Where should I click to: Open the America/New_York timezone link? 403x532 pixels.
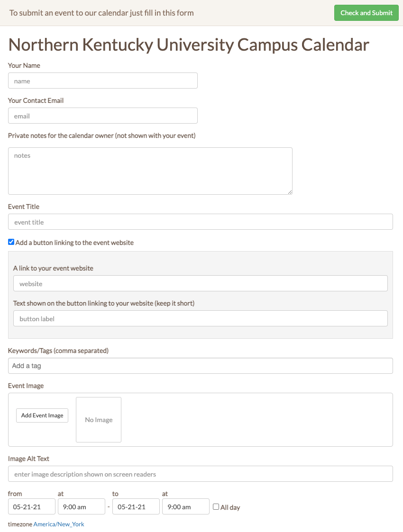58,524
